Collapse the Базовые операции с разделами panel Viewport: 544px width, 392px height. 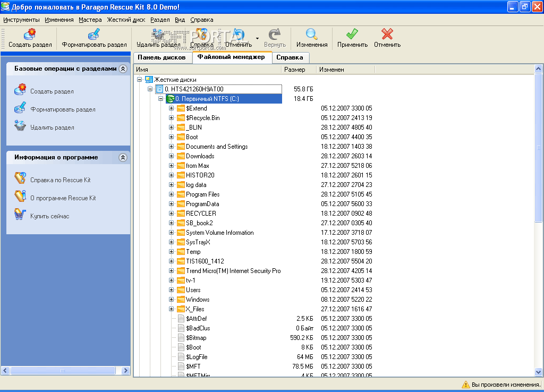coord(123,69)
